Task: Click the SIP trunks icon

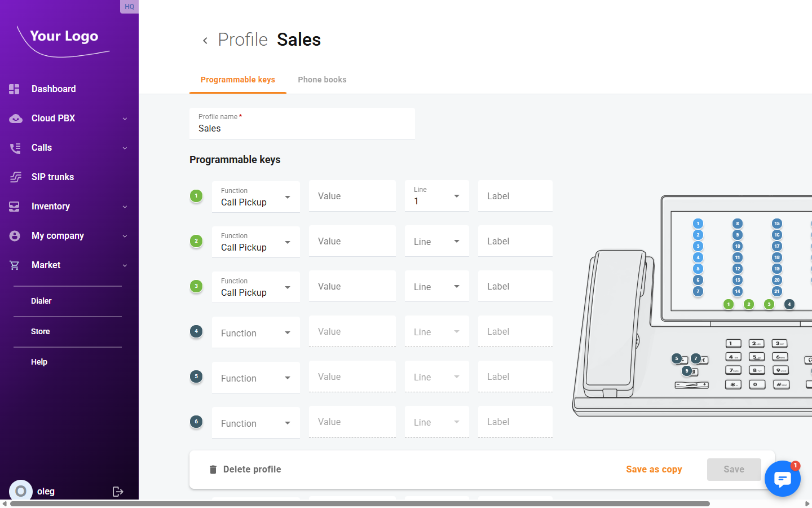Action: point(15,177)
